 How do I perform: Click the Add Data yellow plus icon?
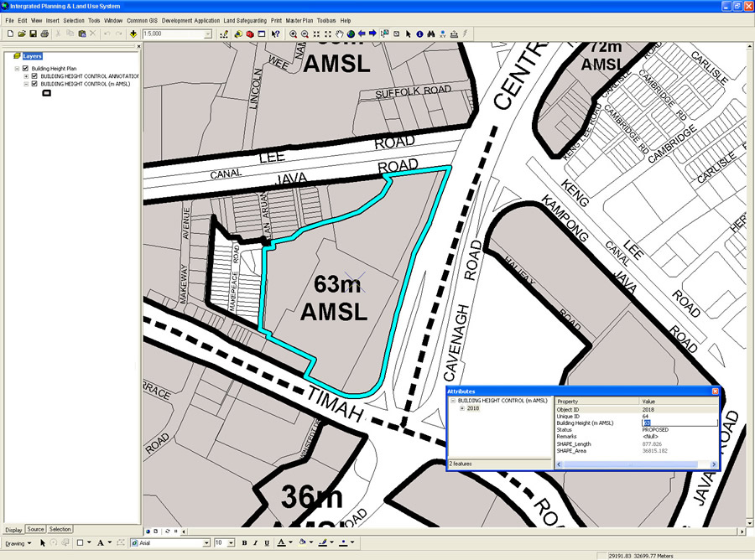tap(133, 34)
